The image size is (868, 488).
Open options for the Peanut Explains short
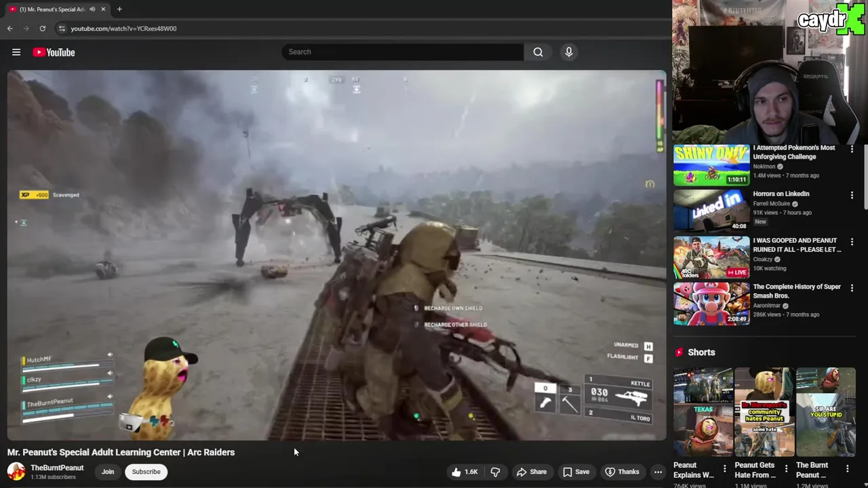pyautogui.click(x=724, y=468)
